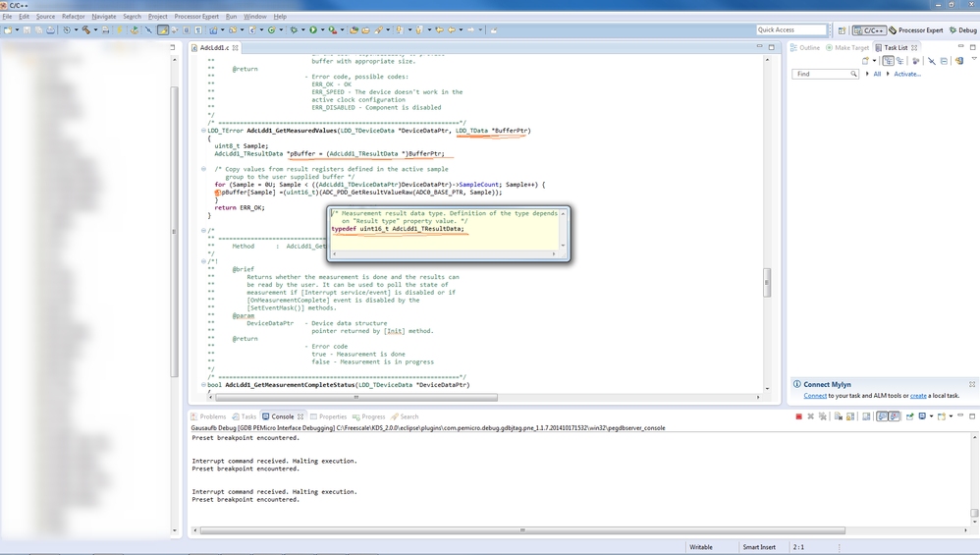Click the green Run toolbar button
The height and width of the screenshot is (555, 980).
(313, 30)
